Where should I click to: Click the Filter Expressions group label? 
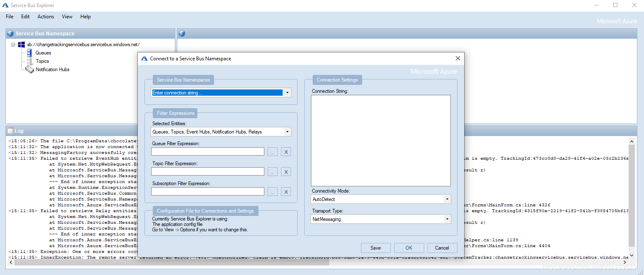pos(176,113)
